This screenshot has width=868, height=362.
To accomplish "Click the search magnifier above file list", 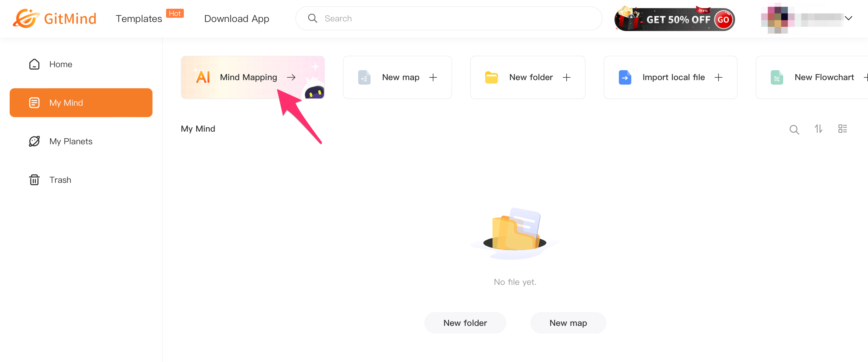I will point(794,129).
